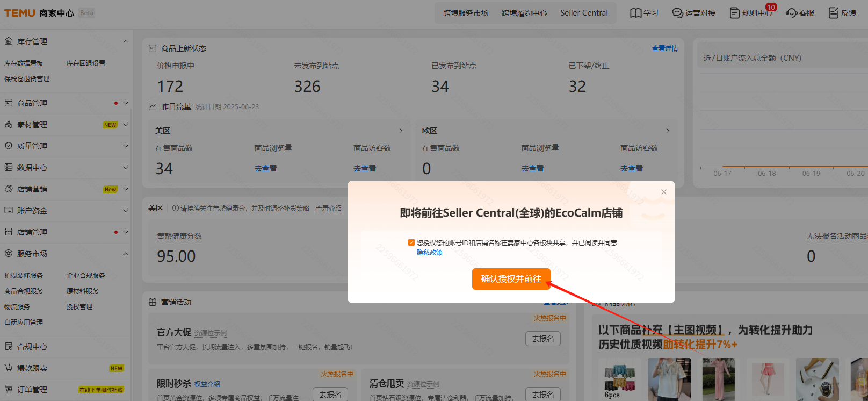Switch to 跨境服务市场 tab

[466, 13]
